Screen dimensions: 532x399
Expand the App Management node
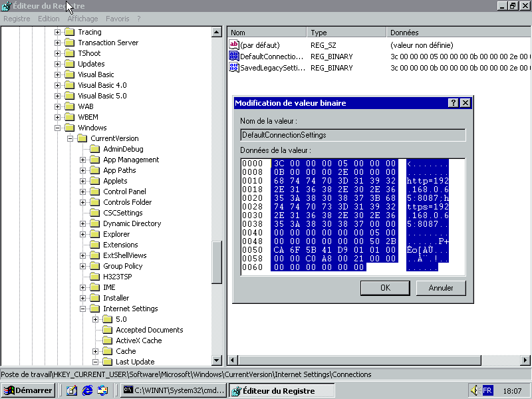tap(82, 160)
